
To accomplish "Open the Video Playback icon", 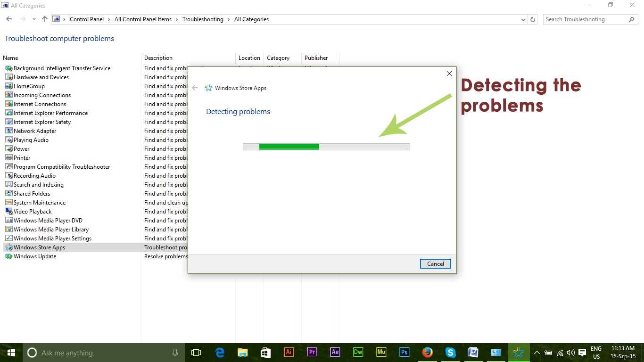I will [x=8, y=212].
